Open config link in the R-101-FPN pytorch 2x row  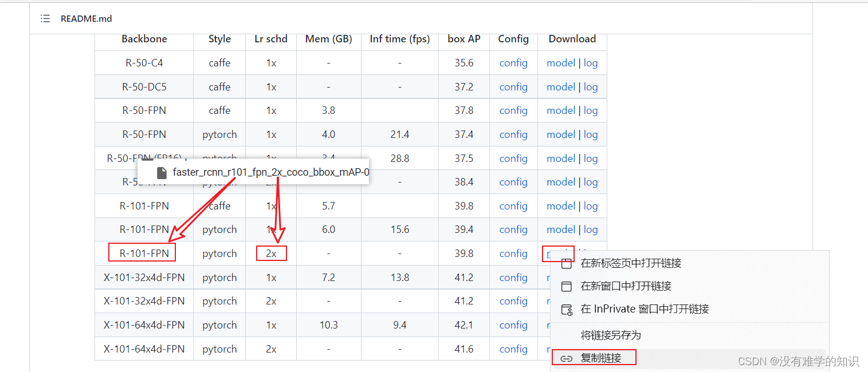[x=513, y=254]
